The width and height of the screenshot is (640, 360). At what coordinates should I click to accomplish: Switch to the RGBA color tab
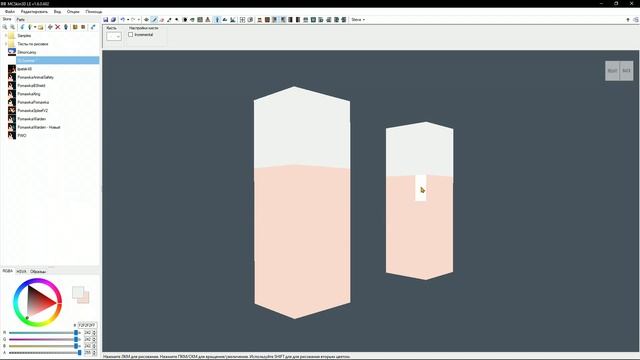(x=8, y=271)
